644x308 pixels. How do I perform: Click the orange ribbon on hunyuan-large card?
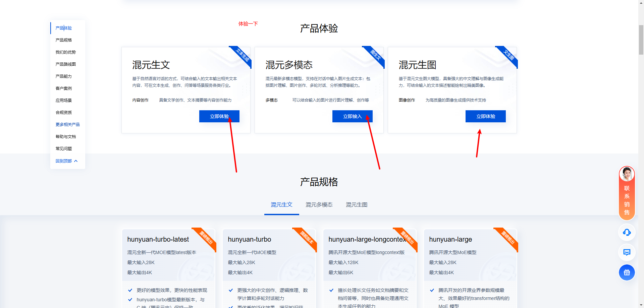(508, 237)
